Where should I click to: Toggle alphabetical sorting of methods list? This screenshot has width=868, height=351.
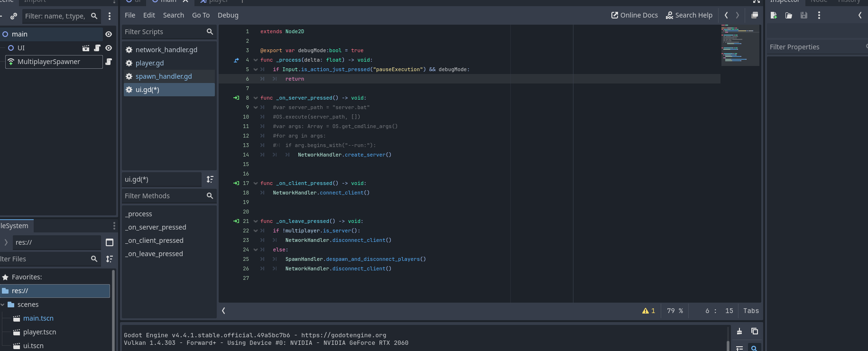point(210,179)
